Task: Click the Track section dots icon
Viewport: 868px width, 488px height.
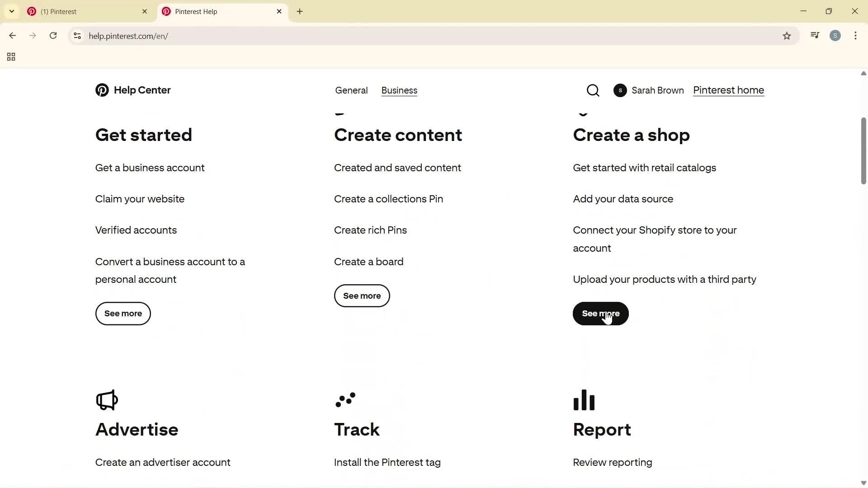Action: click(346, 400)
